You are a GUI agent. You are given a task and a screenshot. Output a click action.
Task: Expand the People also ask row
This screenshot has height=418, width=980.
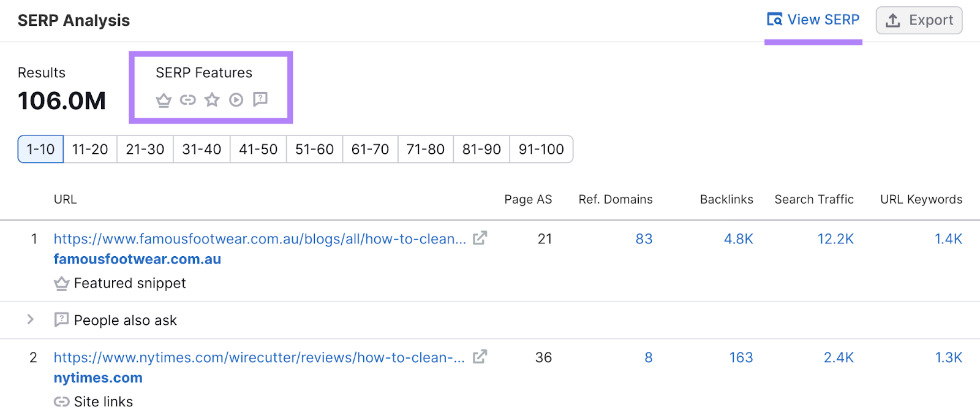30,319
